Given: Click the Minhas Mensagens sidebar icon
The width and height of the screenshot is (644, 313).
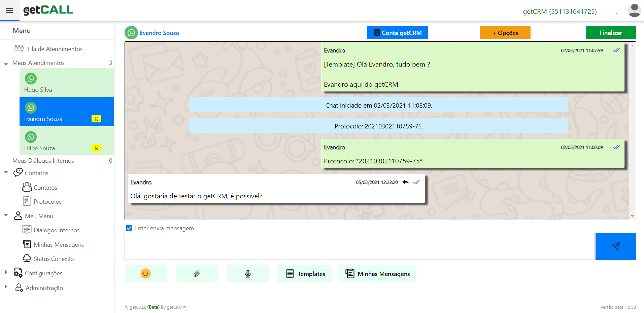Looking at the screenshot, I should click(27, 244).
